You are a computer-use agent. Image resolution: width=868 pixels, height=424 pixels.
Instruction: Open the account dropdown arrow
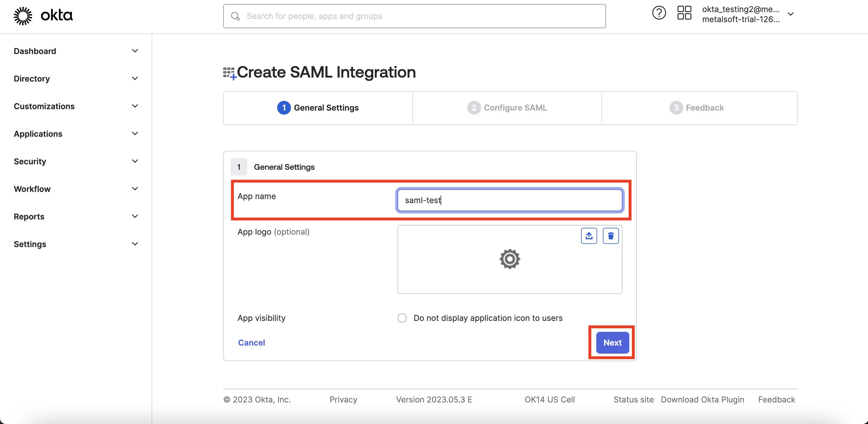click(x=790, y=14)
